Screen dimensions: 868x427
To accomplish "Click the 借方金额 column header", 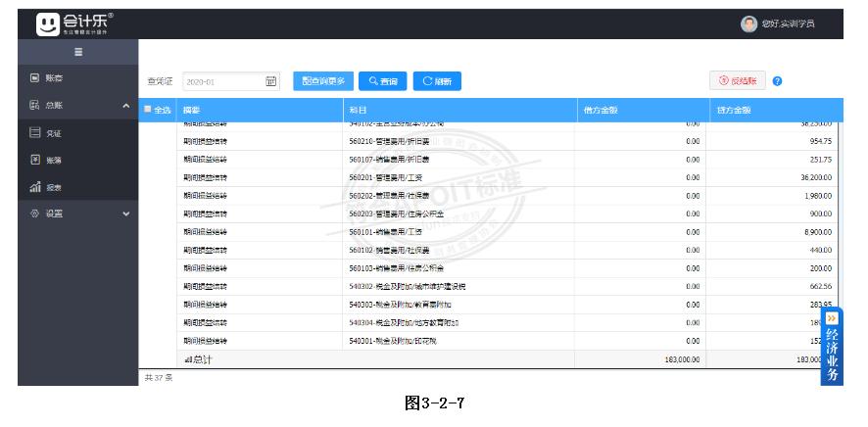I will coord(642,110).
